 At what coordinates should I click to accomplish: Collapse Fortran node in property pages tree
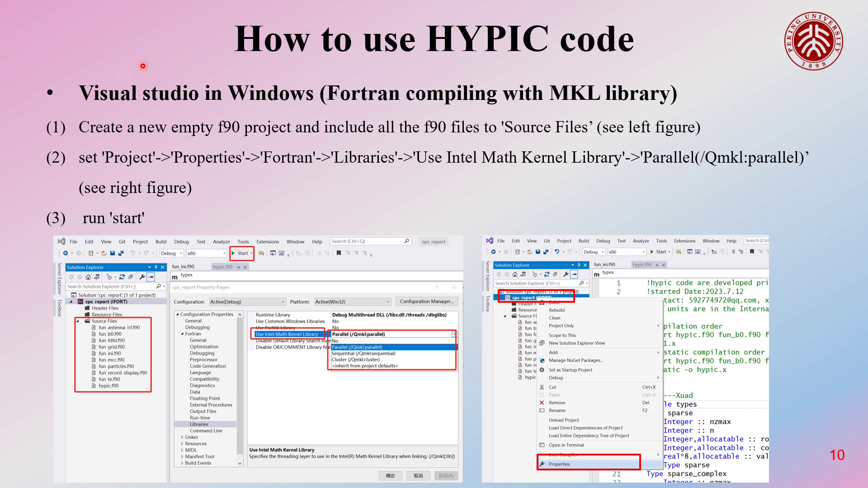click(182, 334)
